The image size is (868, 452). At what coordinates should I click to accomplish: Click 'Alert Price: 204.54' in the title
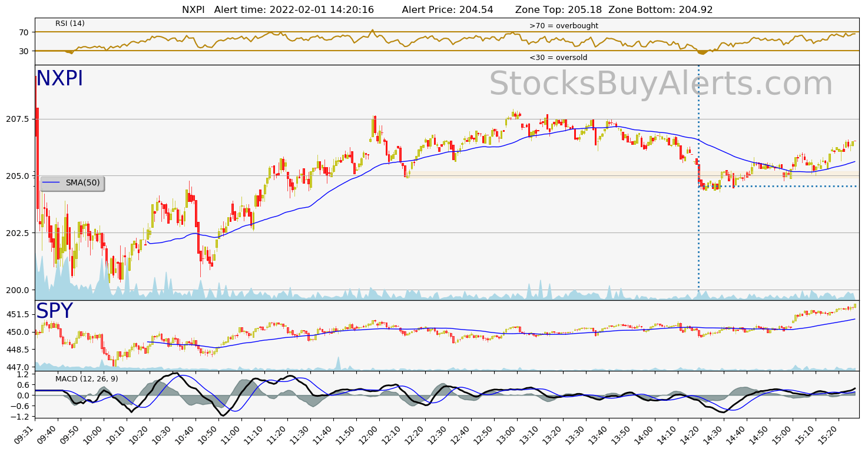click(448, 9)
